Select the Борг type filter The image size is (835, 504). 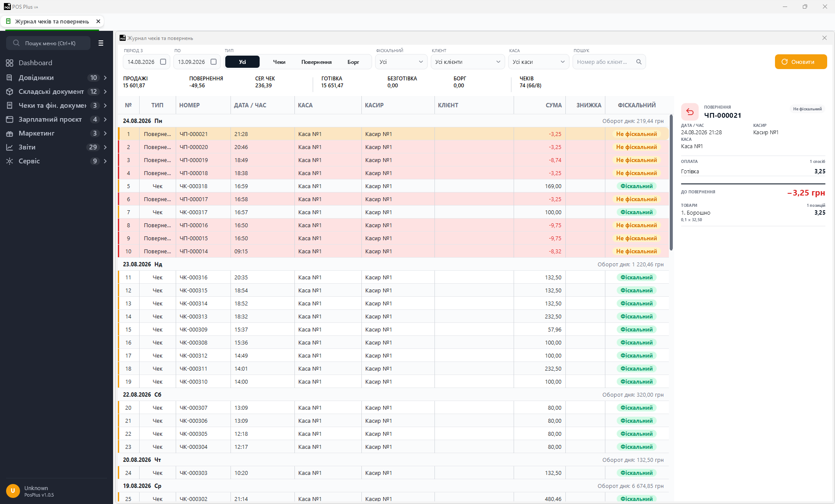(x=353, y=62)
